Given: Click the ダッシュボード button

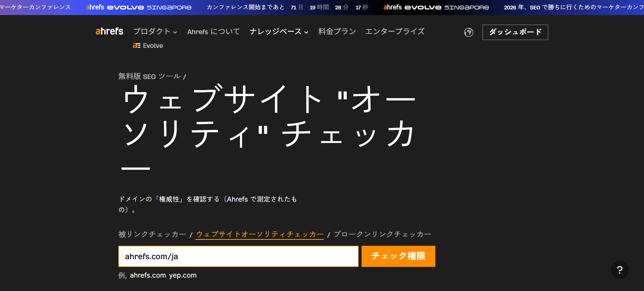Looking at the screenshot, I should click(515, 32).
